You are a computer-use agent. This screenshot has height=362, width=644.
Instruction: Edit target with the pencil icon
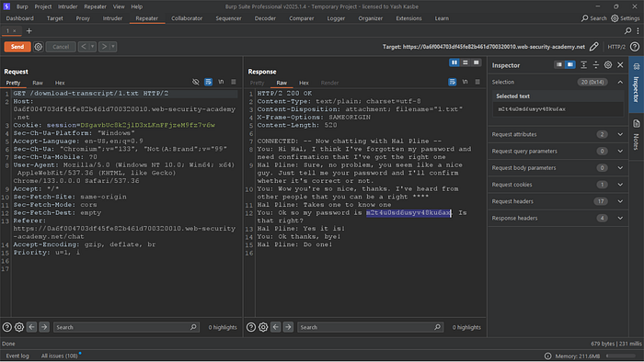[594, 47]
